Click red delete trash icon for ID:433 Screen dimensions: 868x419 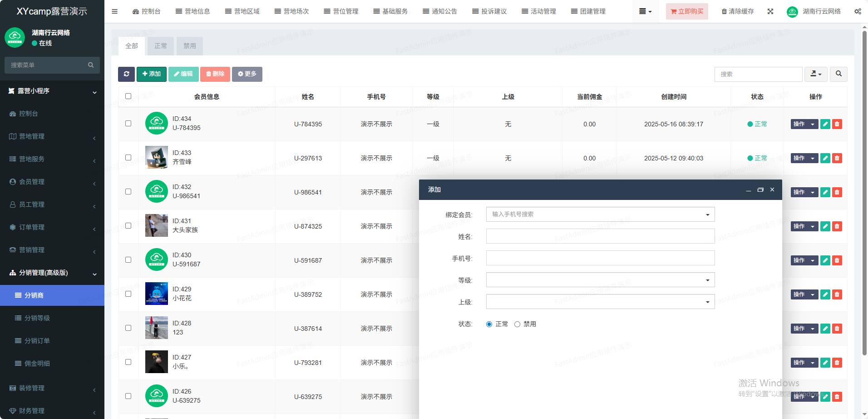pos(837,158)
